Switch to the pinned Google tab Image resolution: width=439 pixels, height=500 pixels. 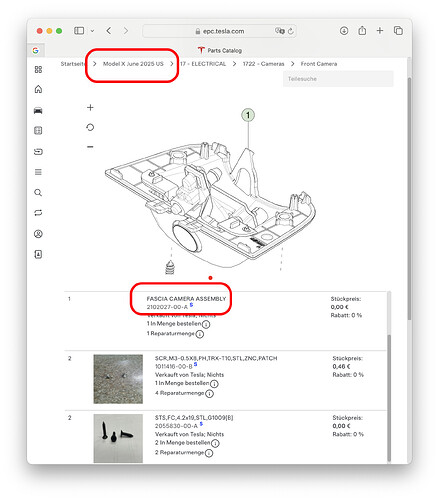point(36,50)
